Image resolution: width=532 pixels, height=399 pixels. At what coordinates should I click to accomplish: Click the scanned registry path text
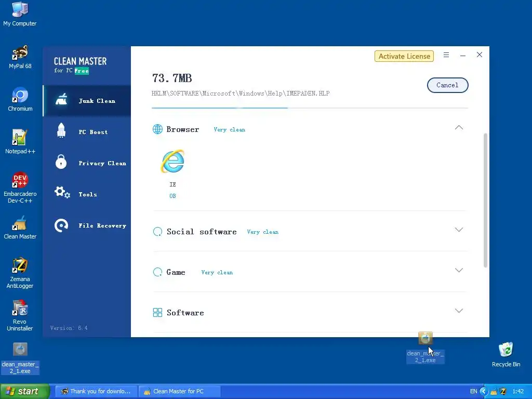pyautogui.click(x=241, y=94)
